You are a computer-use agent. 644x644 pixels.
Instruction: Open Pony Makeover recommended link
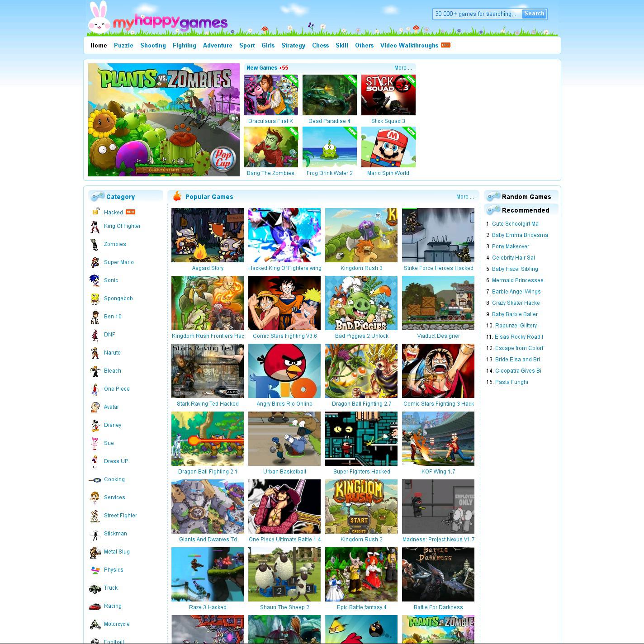[x=511, y=246]
